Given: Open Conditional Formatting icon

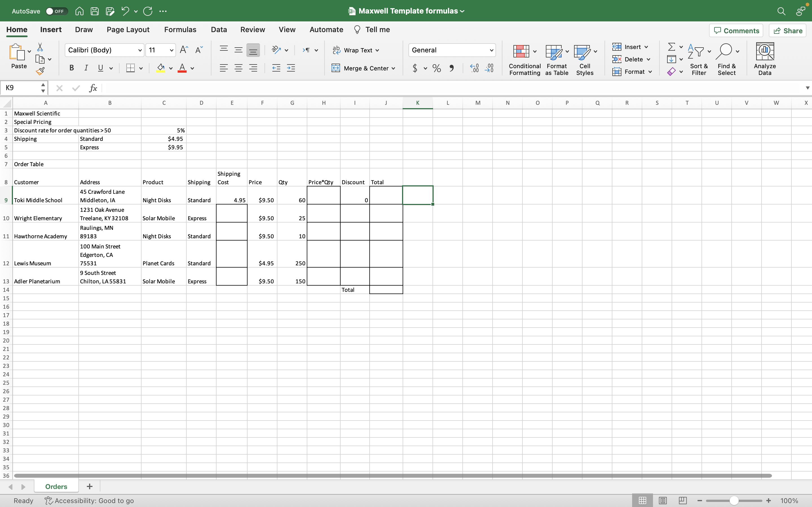Looking at the screenshot, I should [x=521, y=51].
